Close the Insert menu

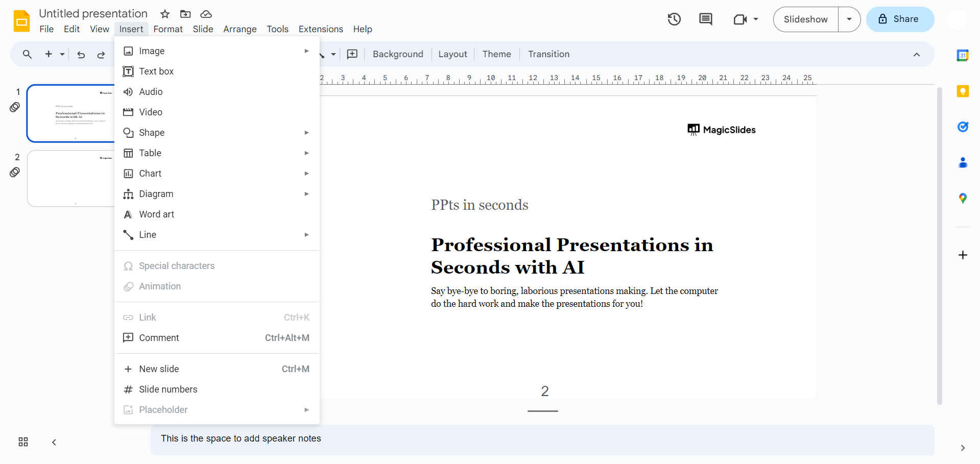[x=131, y=29]
